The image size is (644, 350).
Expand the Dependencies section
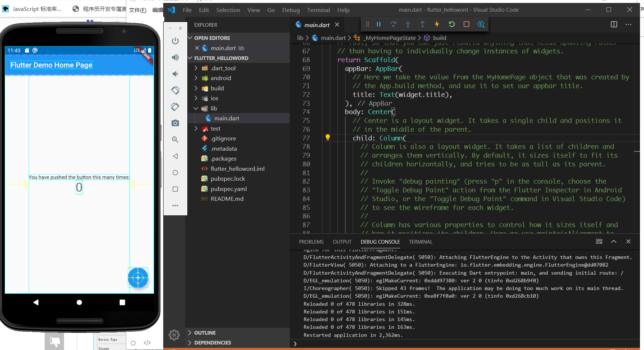238,343
